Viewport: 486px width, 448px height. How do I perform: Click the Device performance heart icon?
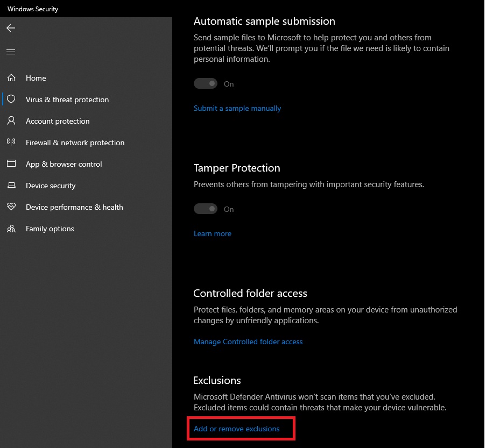pyautogui.click(x=11, y=207)
